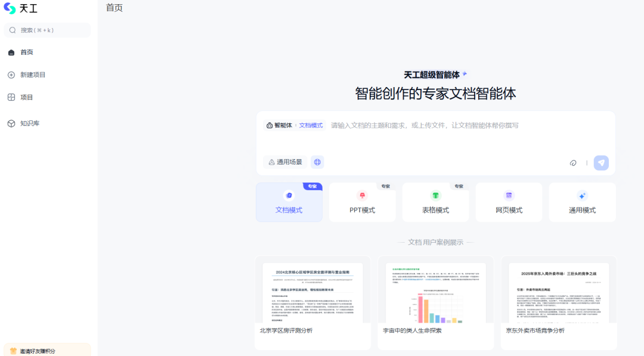Click the 天工 logo in the sidebar

click(x=20, y=8)
